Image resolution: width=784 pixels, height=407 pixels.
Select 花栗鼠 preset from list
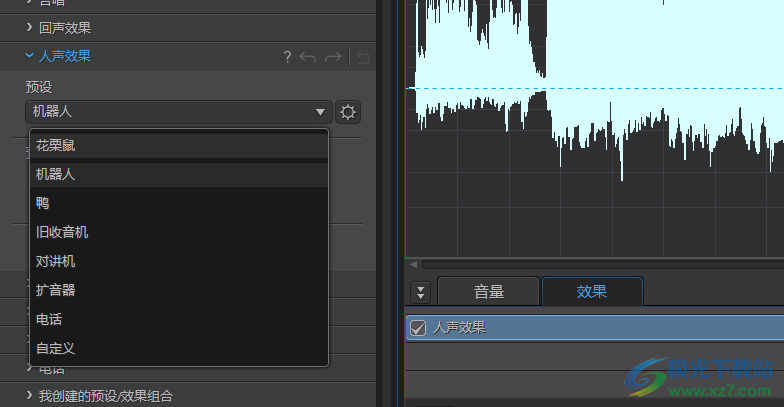click(x=56, y=145)
